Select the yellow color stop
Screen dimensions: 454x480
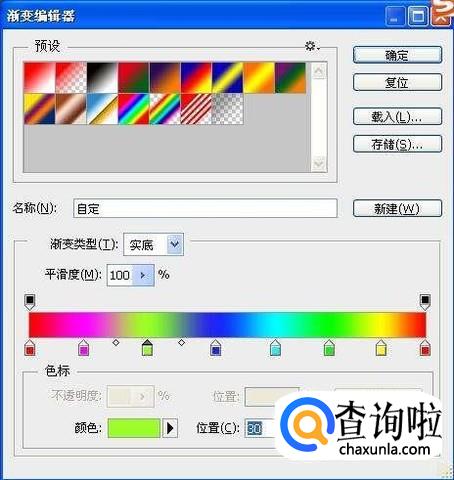[x=381, y=348]
